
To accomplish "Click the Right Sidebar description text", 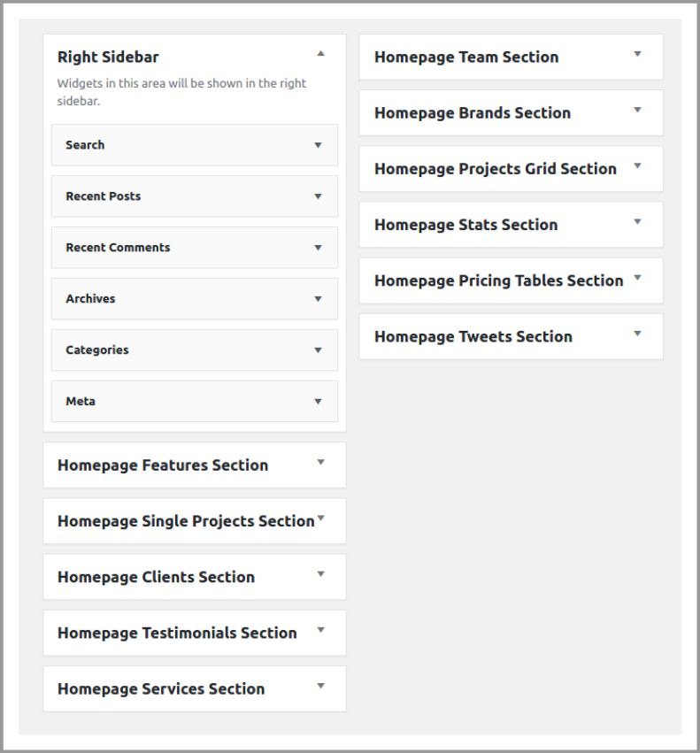I will [181, 92].
